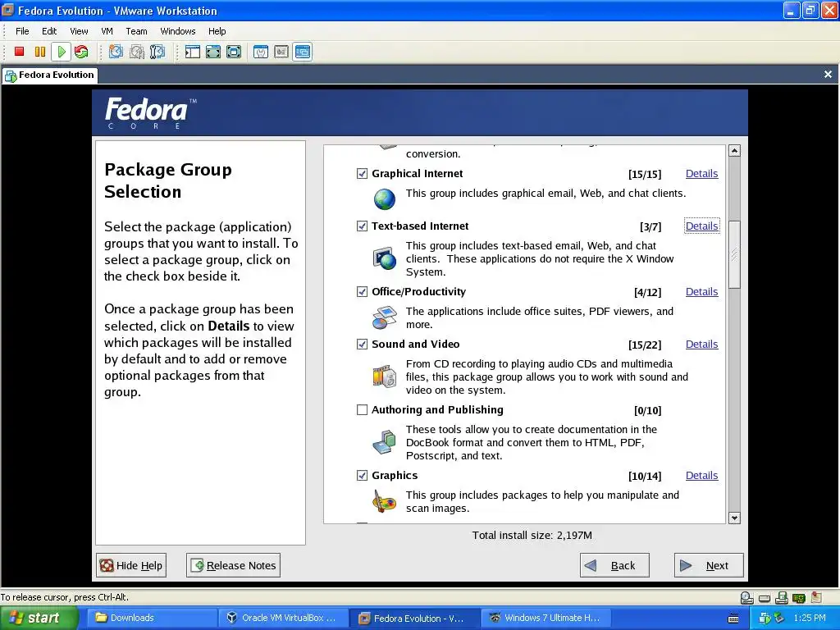Image resolution: width=840 pixels, height=630 pixels.
Task: Open the Team menu
Action: pos(136,31)
